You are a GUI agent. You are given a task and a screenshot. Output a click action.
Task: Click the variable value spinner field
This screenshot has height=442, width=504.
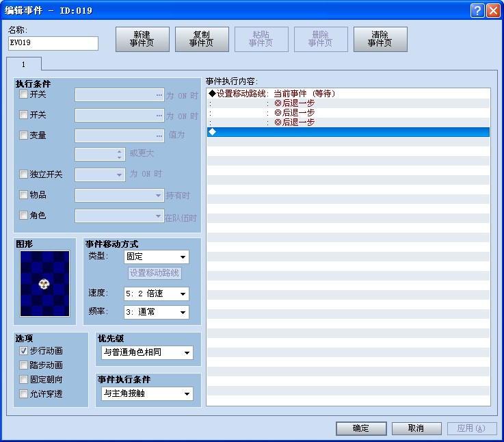click(x=100, y=155)
